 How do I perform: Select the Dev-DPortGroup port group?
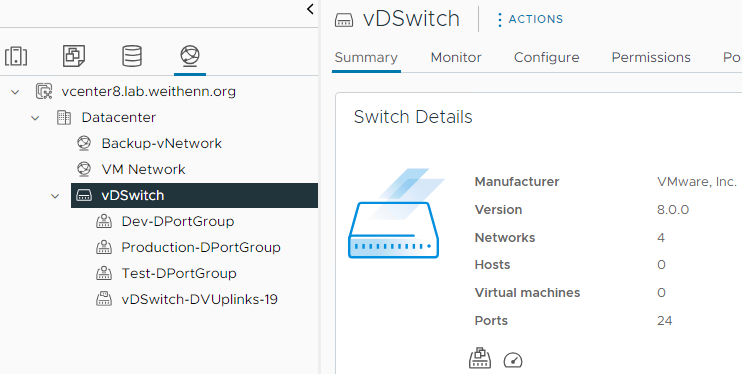(x=178, y=222)
